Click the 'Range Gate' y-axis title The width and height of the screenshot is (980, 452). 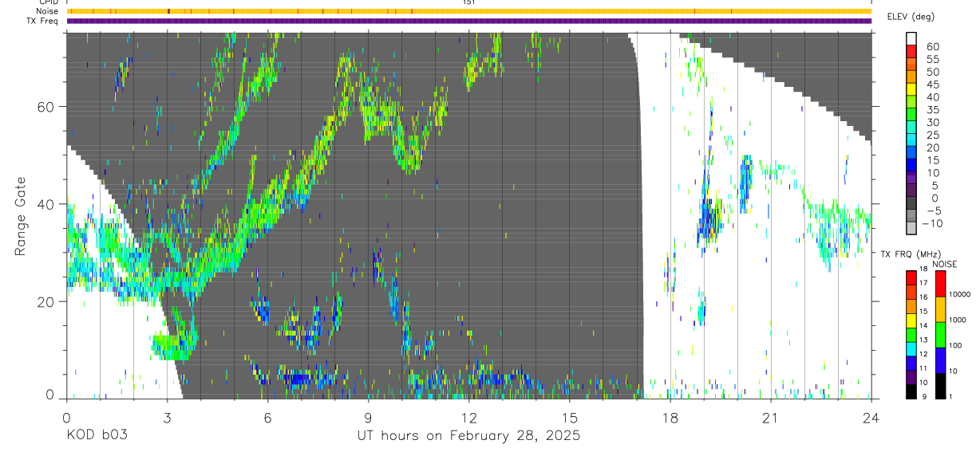pyautogui.click(x=21, y=216)
